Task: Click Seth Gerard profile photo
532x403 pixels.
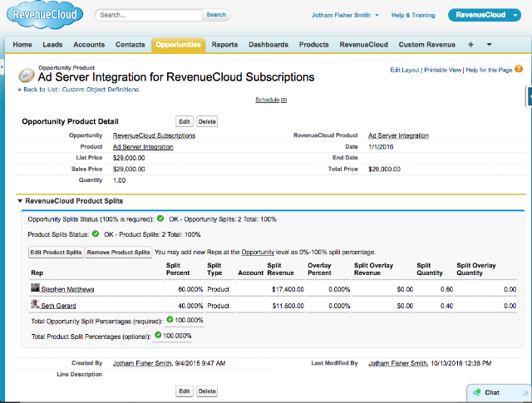Action: click(x=35, y=304)
